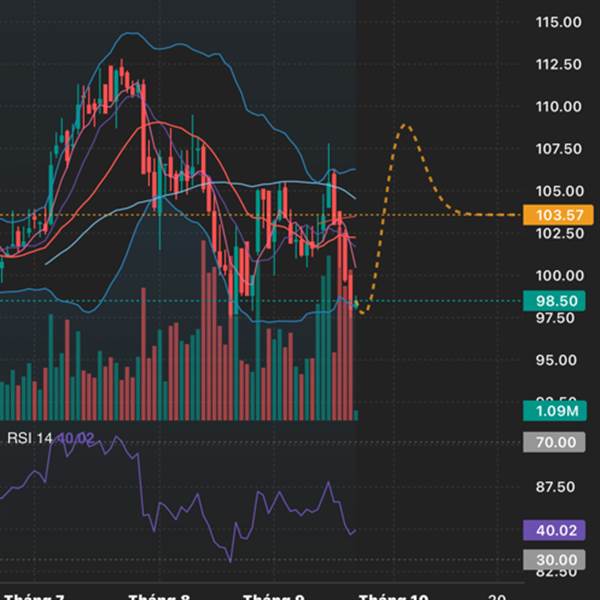Select the RSI 14 indicator legend
Screen dimensions: 600x600
(51, 438)
